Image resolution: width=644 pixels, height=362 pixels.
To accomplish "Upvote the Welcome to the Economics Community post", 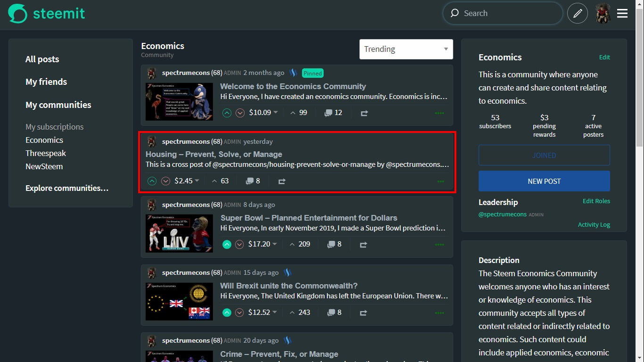I will coord(227,113).
